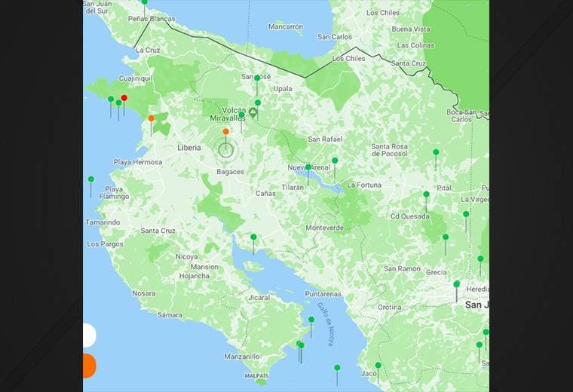This screenshot has width=573, height=392.
Task: Click the circular epicenter ring near Bagaces
Action: click(x=225, y=149)
